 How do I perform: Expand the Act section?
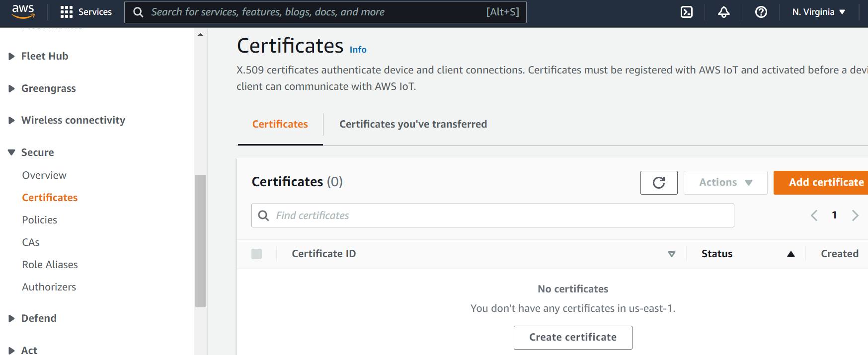coord(11,351)
